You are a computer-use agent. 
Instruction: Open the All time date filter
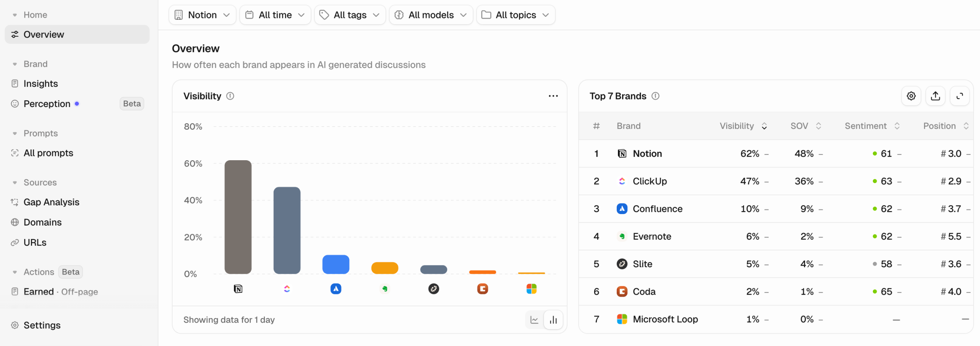point(275,15)
